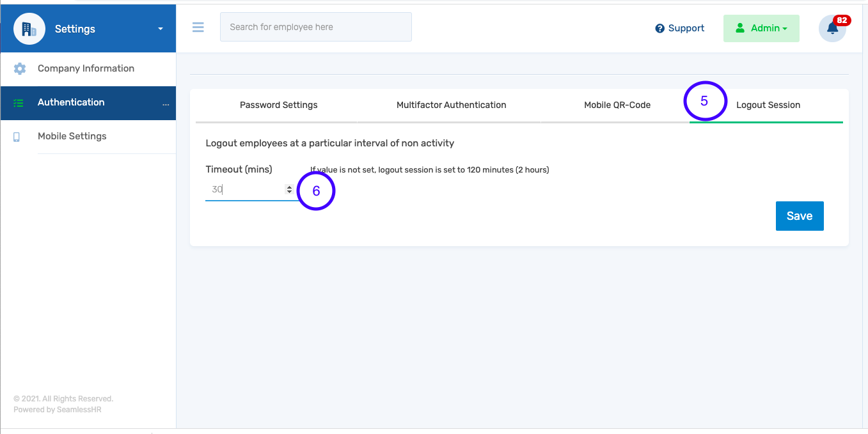Select the Mobile QR-Code tab
The height and width of the screenshot is (434, 868).
click(x=617, y=105)
